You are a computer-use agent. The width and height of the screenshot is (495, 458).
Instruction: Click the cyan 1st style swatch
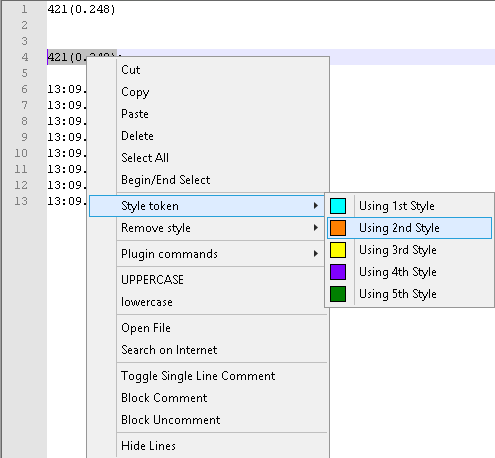pyautogui.click(x=338, y=206)
